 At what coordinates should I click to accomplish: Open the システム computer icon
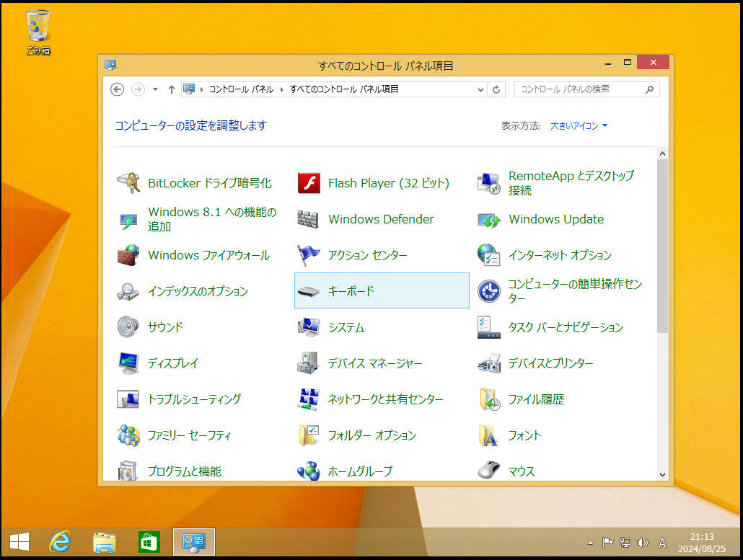click(x=309, y=327)
